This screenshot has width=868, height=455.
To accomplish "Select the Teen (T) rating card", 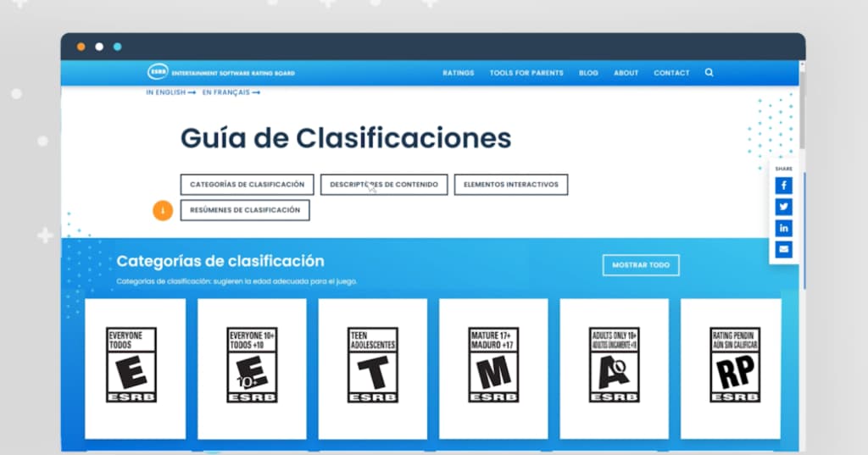I will click(x=373, y=369).
